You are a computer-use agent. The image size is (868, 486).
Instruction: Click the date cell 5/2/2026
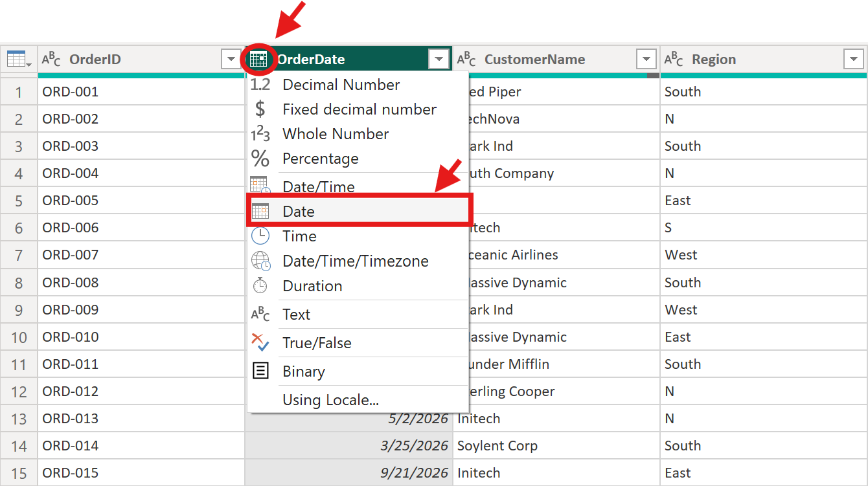coord(348,419)
